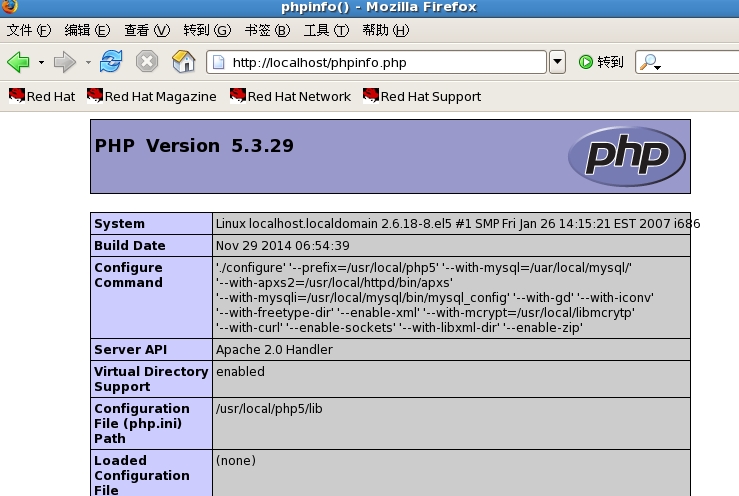The image size is (739, 496).
Task: Click the 'Configuration File (php.ini) Path' label
Action: [142, 423]
